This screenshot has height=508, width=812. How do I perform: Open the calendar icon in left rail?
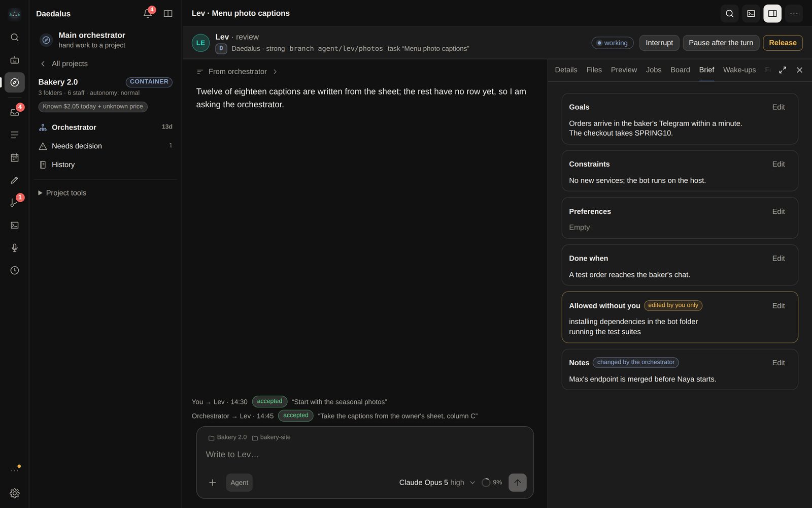click(14, 157)
